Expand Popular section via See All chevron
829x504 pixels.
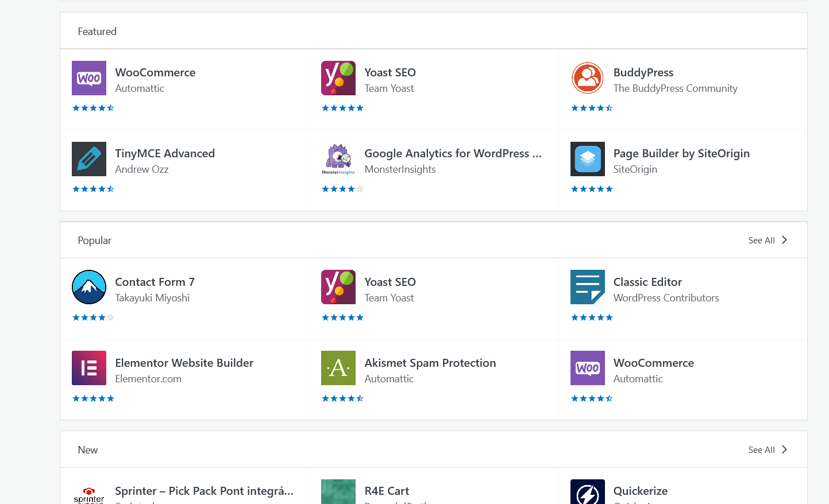point(784,240)
